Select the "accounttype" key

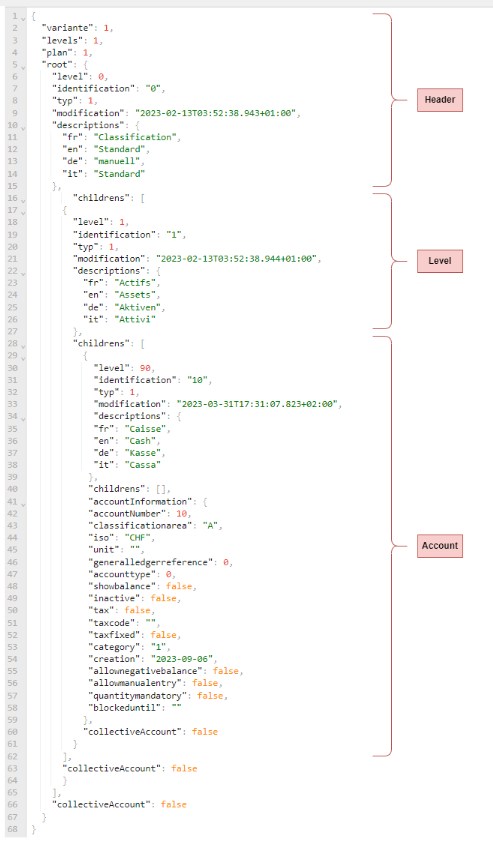[x=122, y=574]
